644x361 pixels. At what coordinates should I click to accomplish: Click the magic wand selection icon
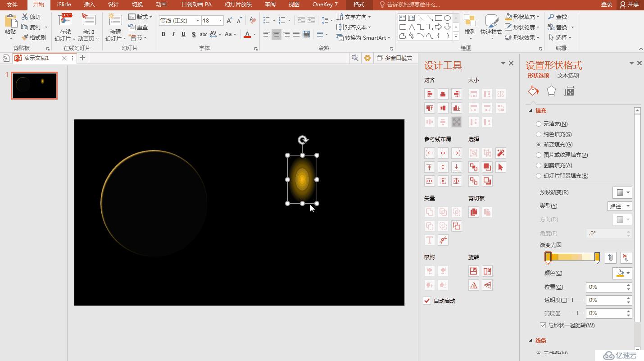click(x=501, y=153)
